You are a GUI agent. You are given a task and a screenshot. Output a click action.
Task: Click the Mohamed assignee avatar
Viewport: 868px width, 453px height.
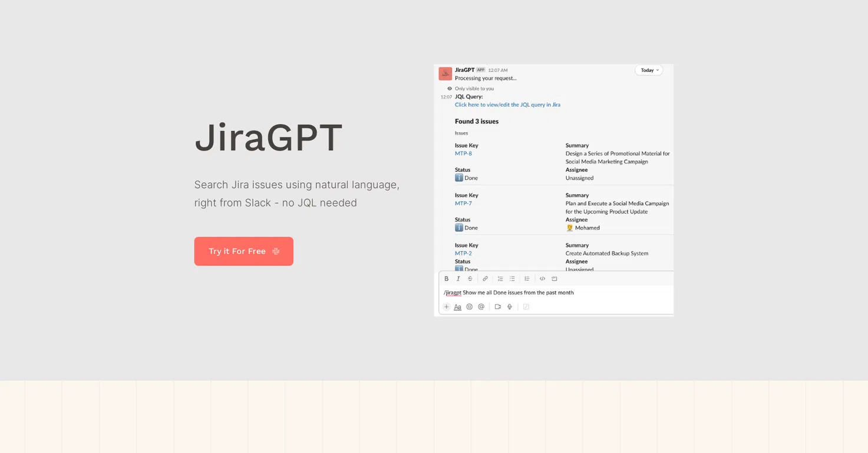(x=569, y=228)
